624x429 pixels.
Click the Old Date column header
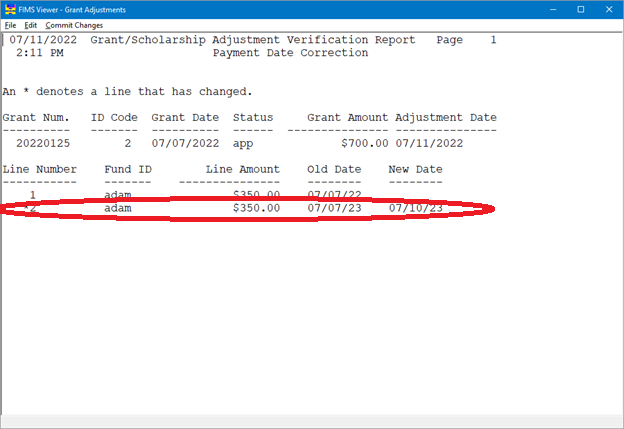pyautogui.click(x=334, y=170)
